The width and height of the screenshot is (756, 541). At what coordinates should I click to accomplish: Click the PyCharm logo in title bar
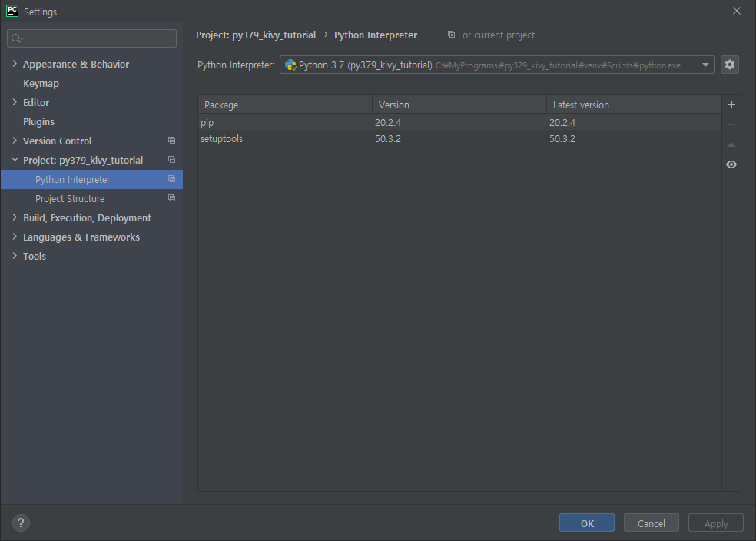click(12, 11)
